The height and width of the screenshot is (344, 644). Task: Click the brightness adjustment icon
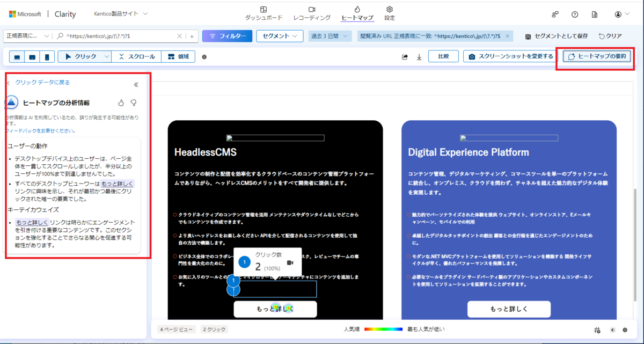tap(613, 330)
